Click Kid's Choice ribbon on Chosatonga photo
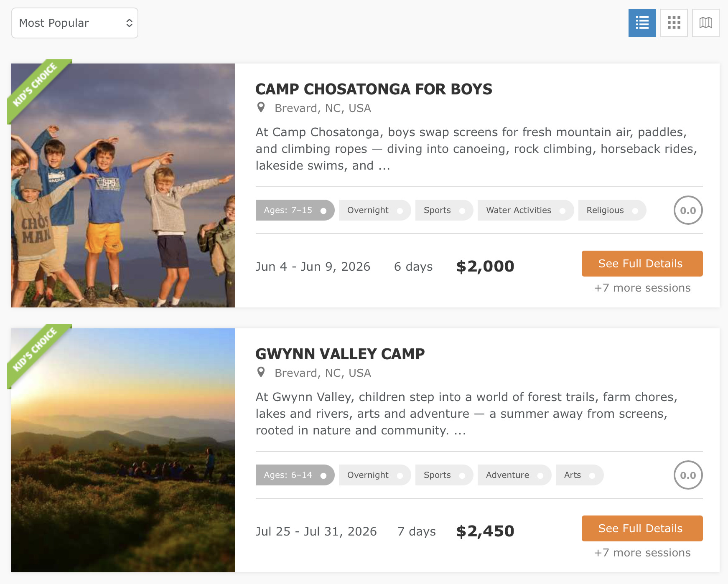The height and width of the screenshot is (584, 728). pos(35,85)
